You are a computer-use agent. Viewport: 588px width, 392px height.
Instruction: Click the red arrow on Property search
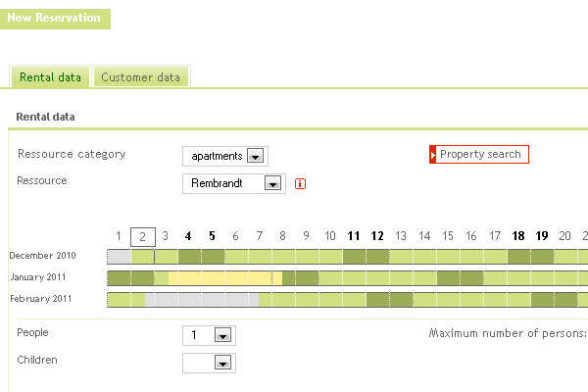(433, 155)
